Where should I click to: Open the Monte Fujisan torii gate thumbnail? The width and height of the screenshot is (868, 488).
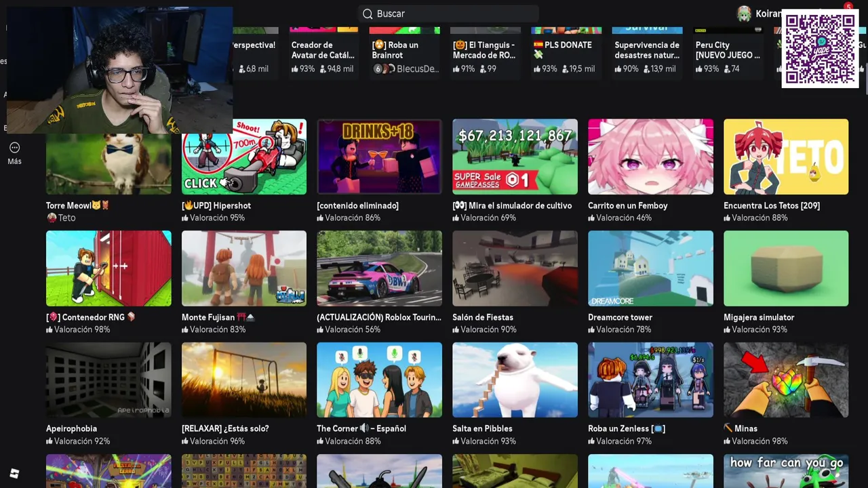click(x=244, y=268)
